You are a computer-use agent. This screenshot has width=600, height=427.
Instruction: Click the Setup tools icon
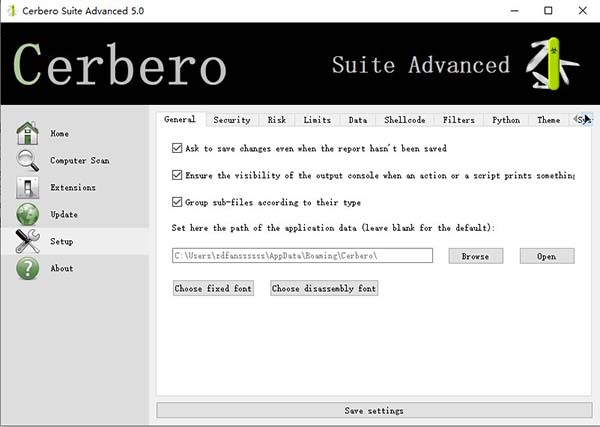[x=27, y=241]
